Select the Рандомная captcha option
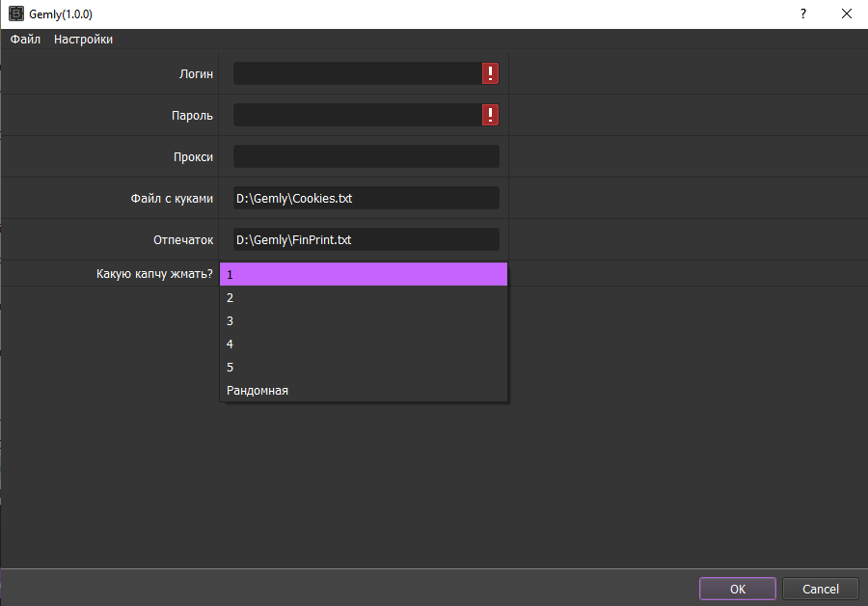This screenshot has height=606, width=868. point(363,391)
